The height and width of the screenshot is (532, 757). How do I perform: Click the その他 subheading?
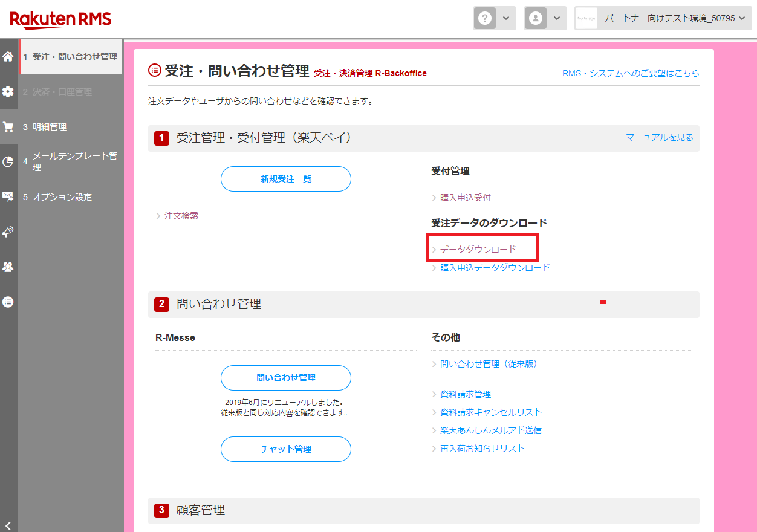click(x=446, y=337)
